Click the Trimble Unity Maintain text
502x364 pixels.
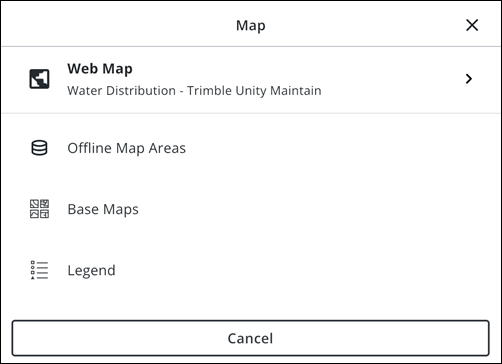(254, 91)
